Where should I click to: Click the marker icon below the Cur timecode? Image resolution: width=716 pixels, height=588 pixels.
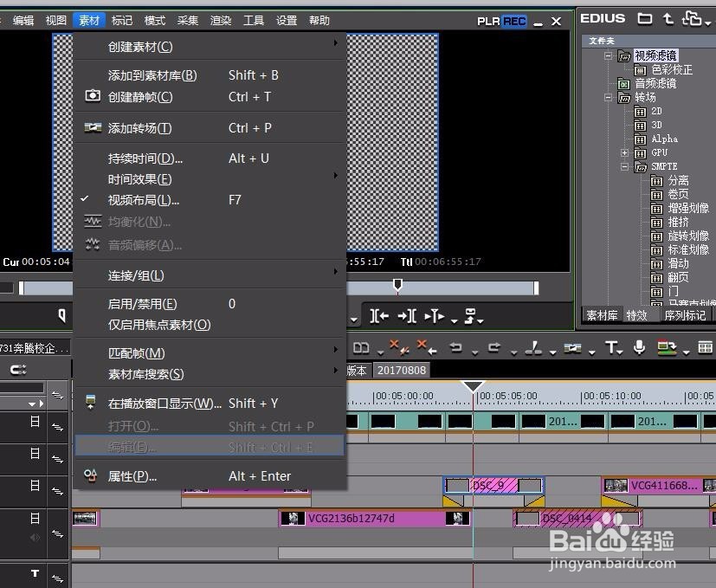tap(62, 315)
